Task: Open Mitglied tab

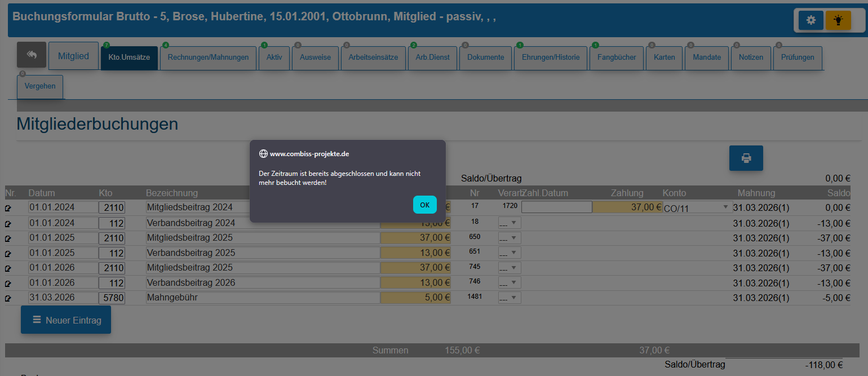Action: click(x=74, y=56)
